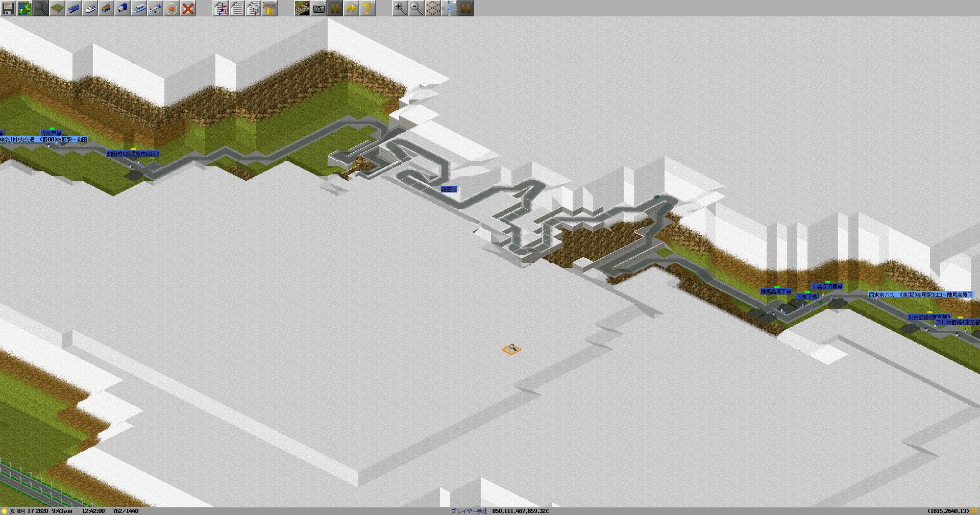The image size is (980, 515).
Task: Select the 和田停(相模原市緑区) stop label
Action: pos(133,154)
